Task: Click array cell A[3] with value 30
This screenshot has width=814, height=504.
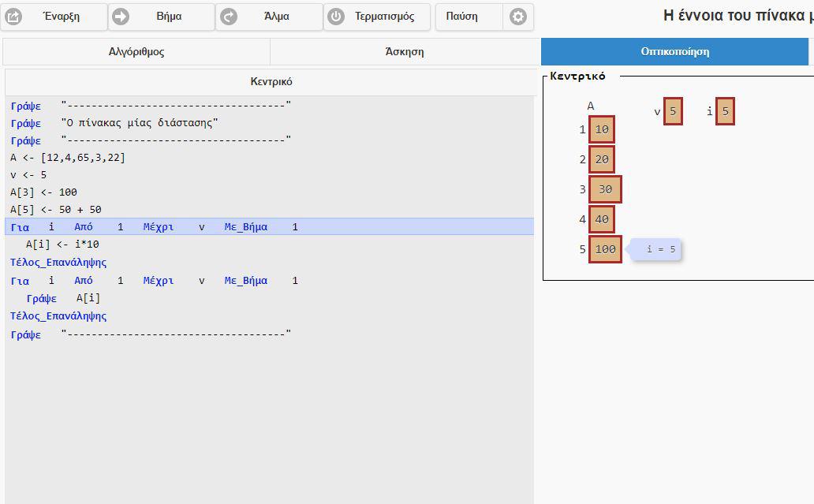Action: 605,189
